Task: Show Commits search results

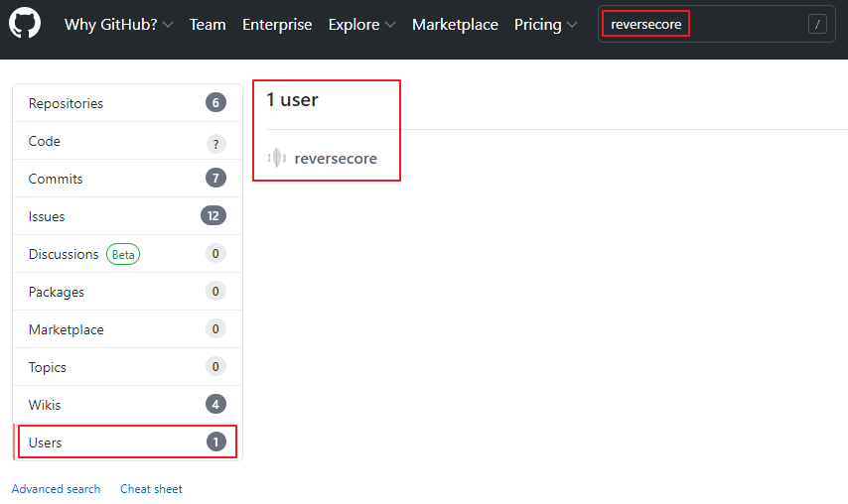Action: pyautogui.click(x=128, y=179)
